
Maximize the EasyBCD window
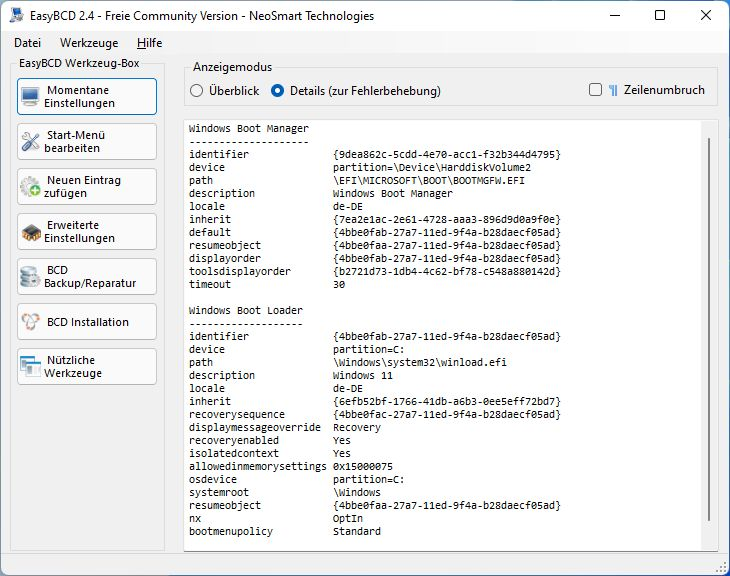click(660, 15)
